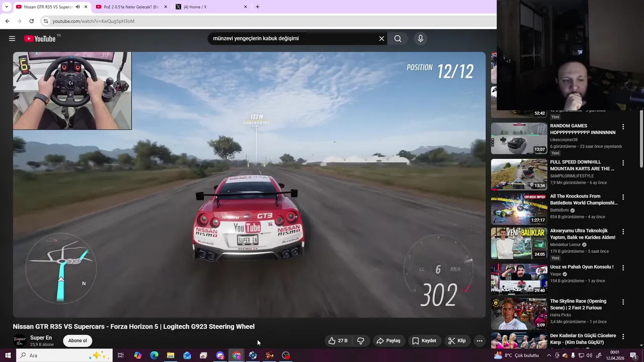Open more actions under the video
The image size is (644, 362).
479,341
